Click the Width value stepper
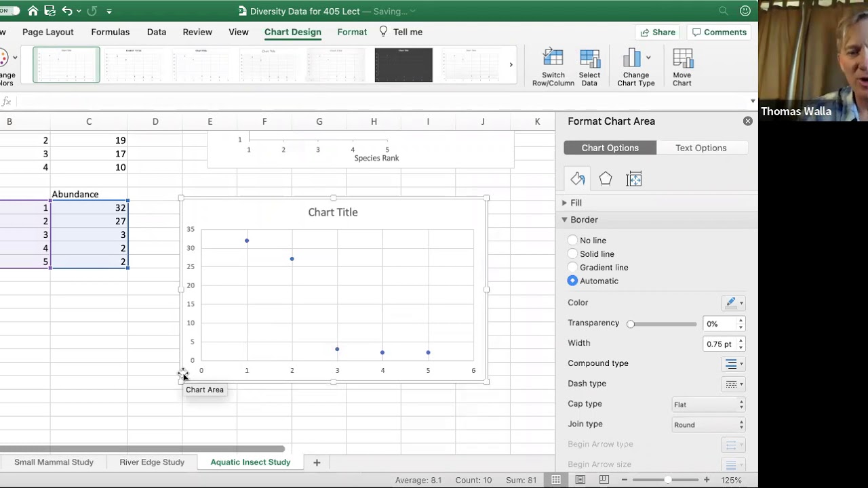868x488 pixels. [x=741, y=344]
